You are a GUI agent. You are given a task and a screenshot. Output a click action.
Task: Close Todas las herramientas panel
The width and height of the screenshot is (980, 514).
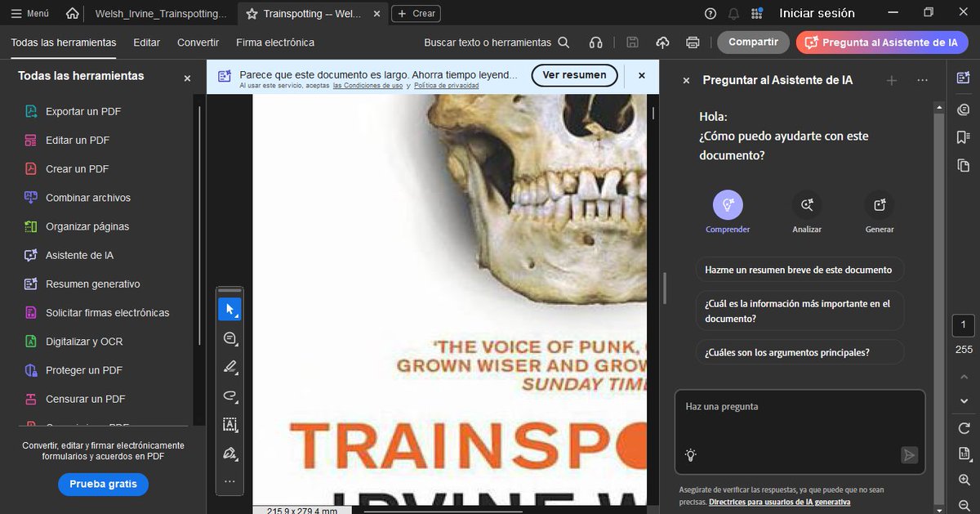(x=187, y=78)
